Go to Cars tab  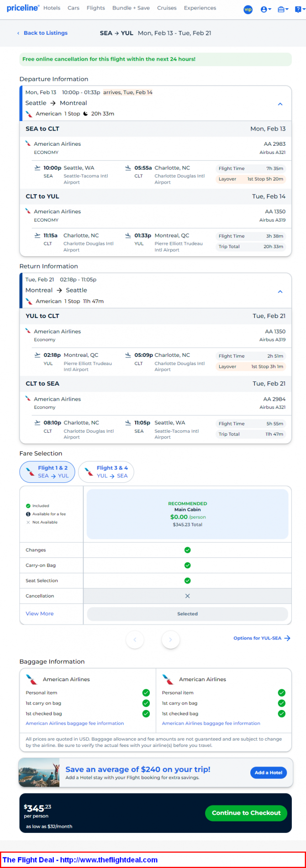[74, 8]
